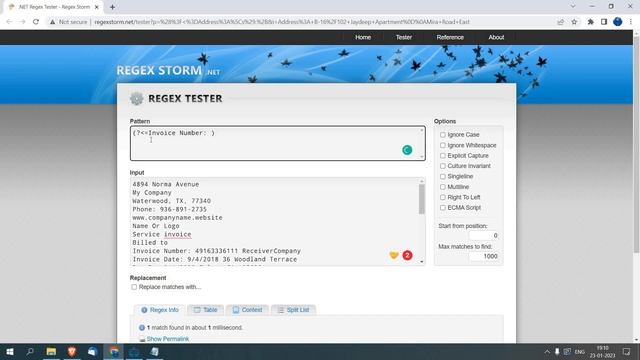Reload the page with refresh icon

[36, 22]
